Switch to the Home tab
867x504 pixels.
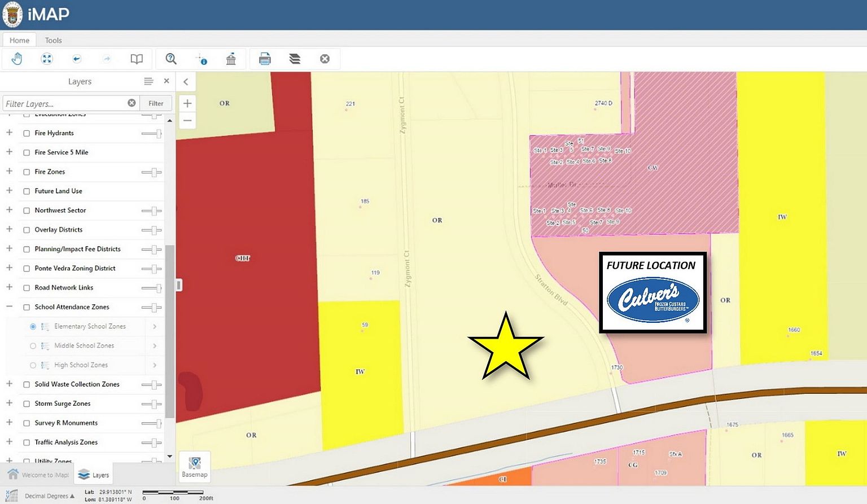pyautogui.click(x=19, y=40)
